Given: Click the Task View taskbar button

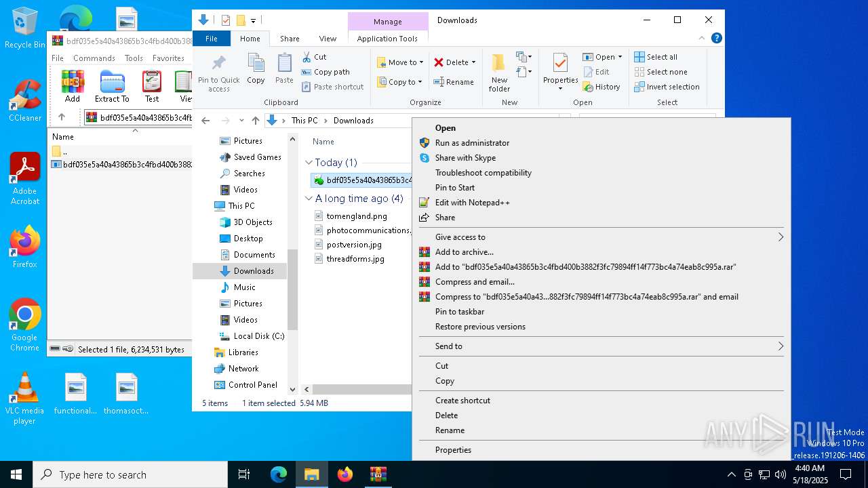Looking at the screenshot, I should click(244, 474).
